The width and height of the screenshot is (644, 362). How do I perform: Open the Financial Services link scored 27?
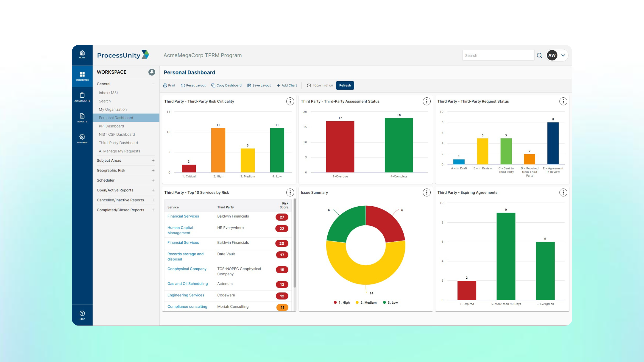tap(183, 216)
